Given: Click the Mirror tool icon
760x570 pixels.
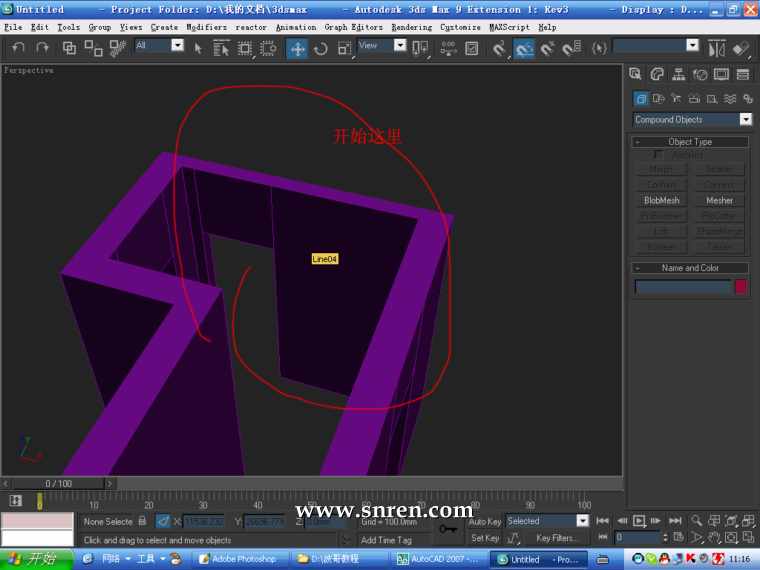Looking at the screenshot, I should click(x=716, y=48).
